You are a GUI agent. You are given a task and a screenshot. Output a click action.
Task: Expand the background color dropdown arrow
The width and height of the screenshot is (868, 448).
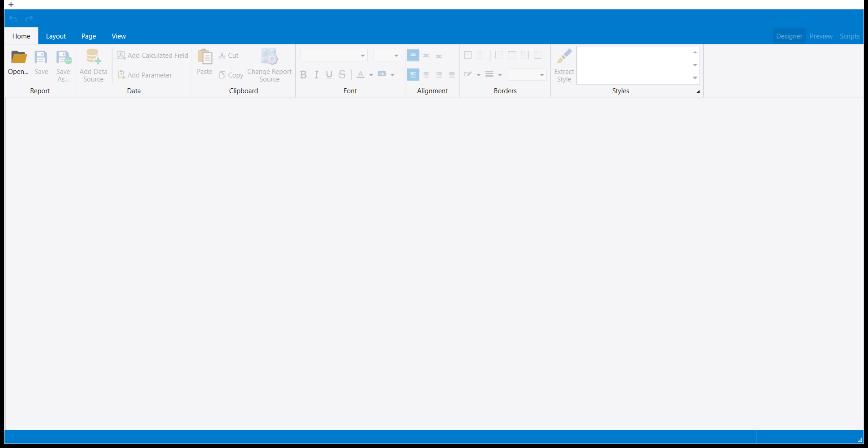pyautogui.click(x=392, y=75)
